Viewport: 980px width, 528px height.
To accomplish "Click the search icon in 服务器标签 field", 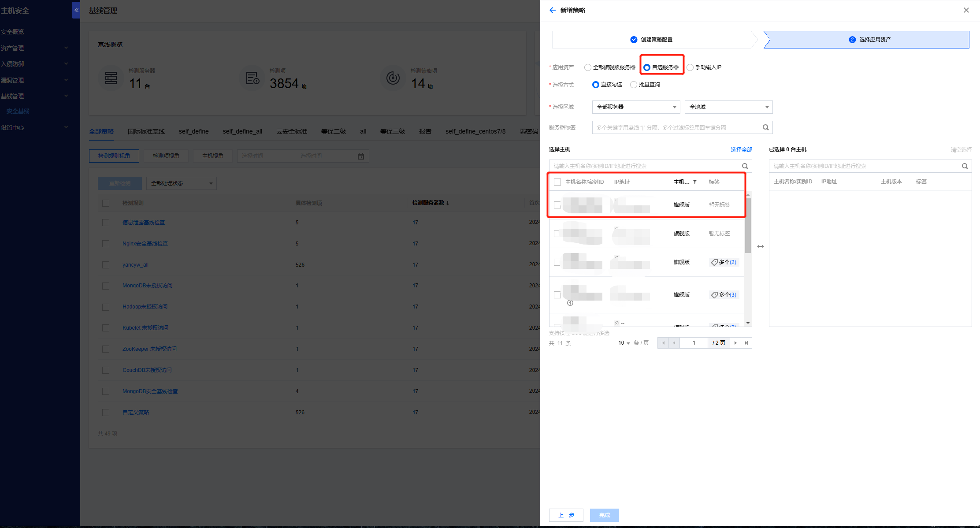I will pyautogui.click(x=766, y=127).
